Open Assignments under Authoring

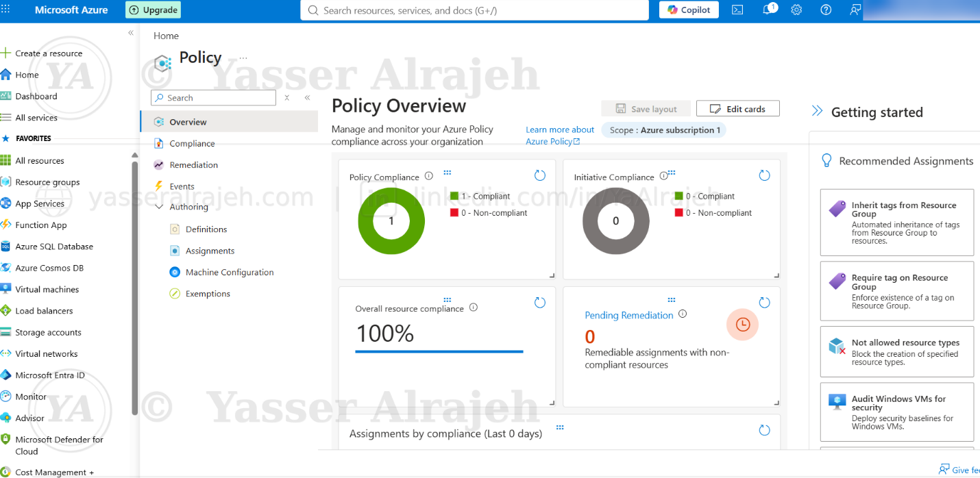210,251
